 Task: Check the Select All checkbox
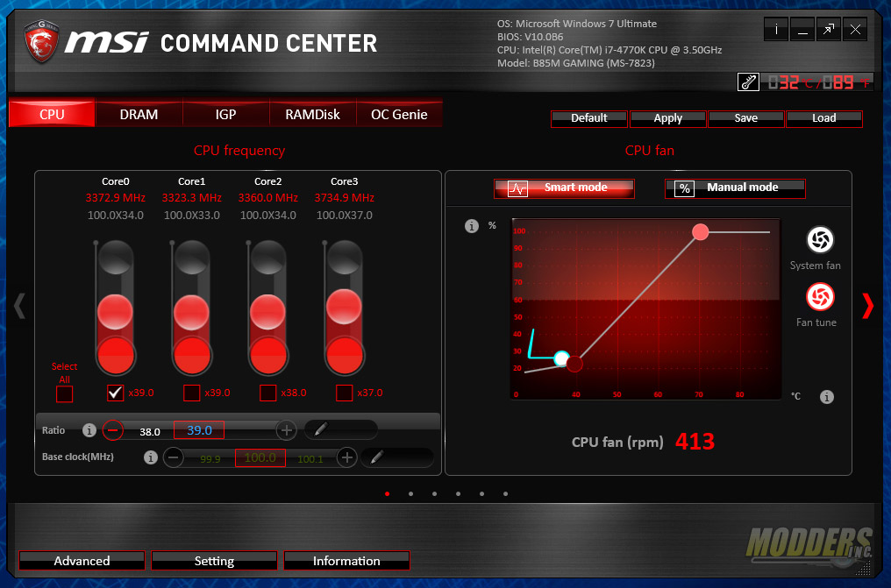tap(64, 393)
